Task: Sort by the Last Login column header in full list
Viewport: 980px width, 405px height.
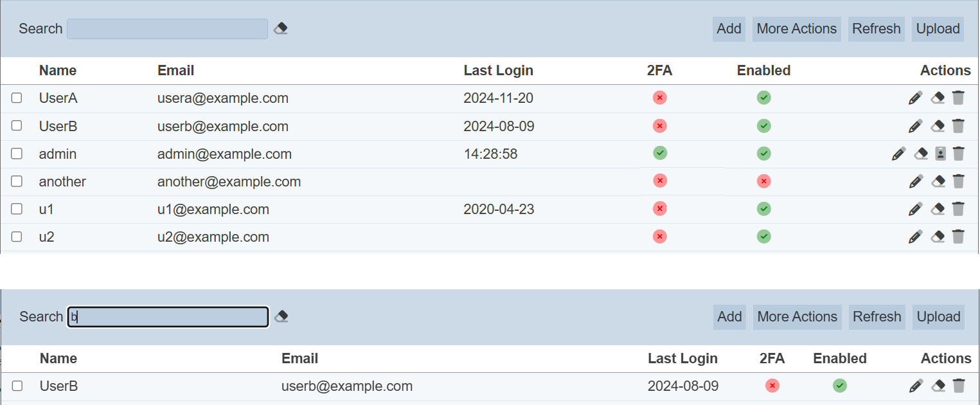Action: click(x=498, y=70)
